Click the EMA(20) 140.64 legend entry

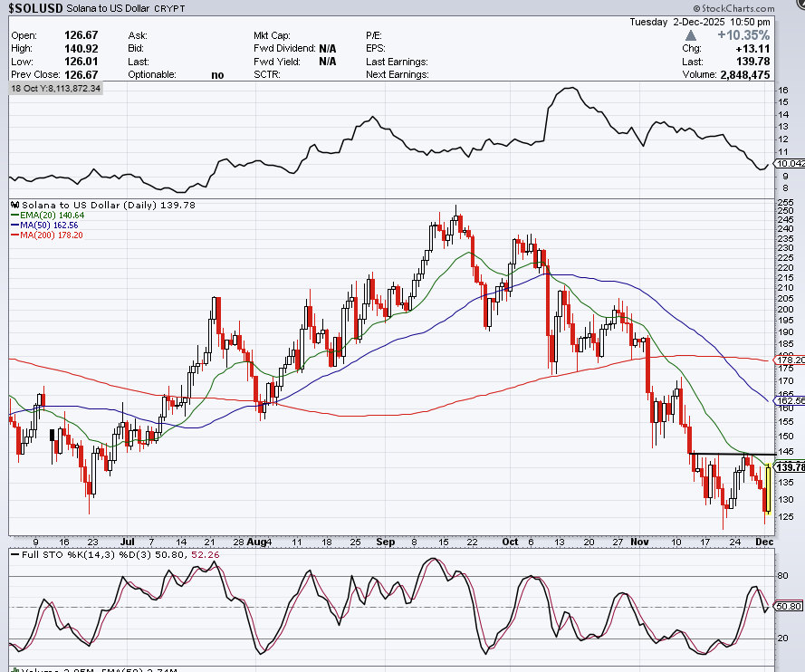(47, 216)
